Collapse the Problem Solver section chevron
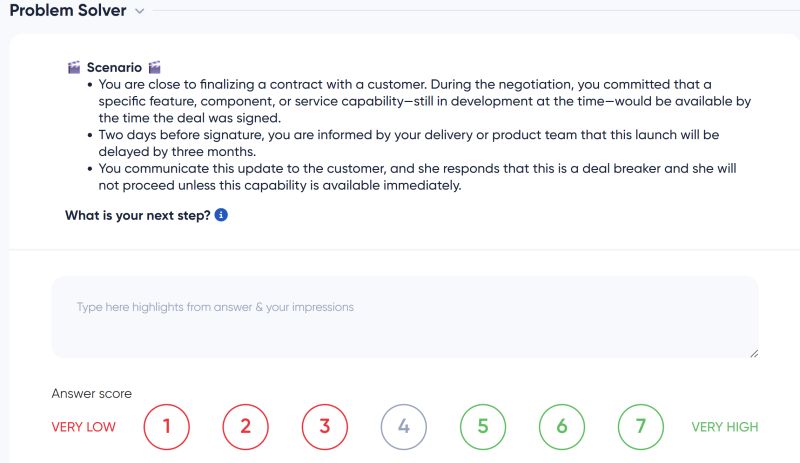The image size is (800, 463). coord(140,11)
